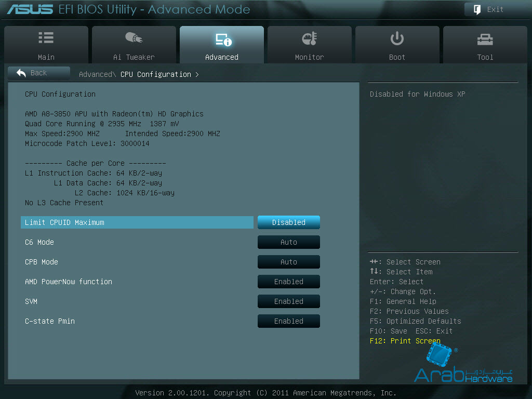This screenshot has width=532, height=399.
Task: Click the No L3 Cache Present line
Action: (x=64, y=203)
